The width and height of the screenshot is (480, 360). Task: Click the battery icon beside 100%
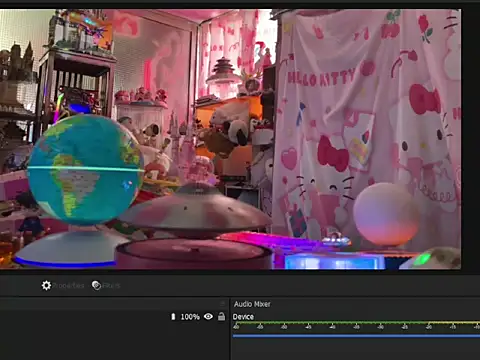click(173, 316)
